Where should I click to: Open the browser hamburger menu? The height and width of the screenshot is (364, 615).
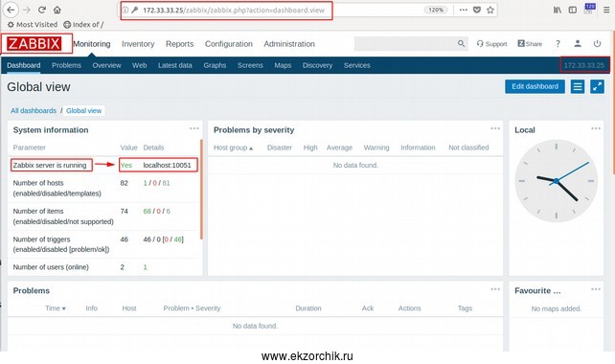click(x=606, y=11)
